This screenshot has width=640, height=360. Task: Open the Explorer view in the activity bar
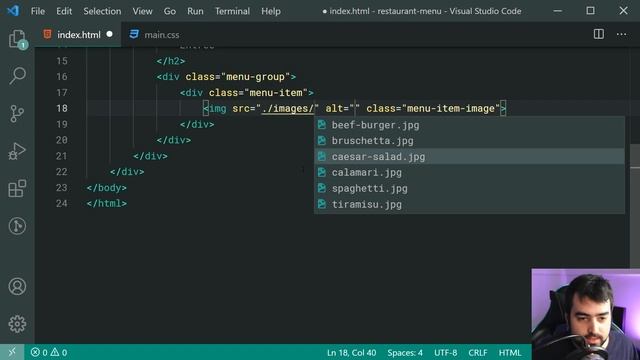click(17, 40)
